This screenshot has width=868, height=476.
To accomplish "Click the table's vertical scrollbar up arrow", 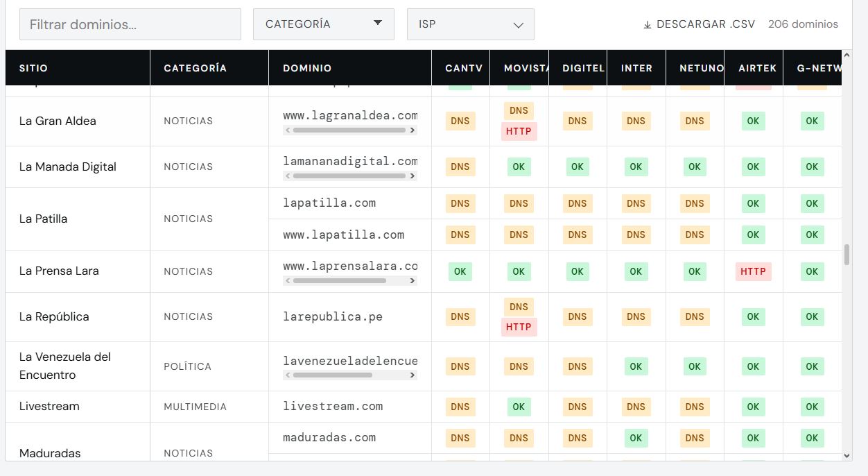I will tap(847, 56).
